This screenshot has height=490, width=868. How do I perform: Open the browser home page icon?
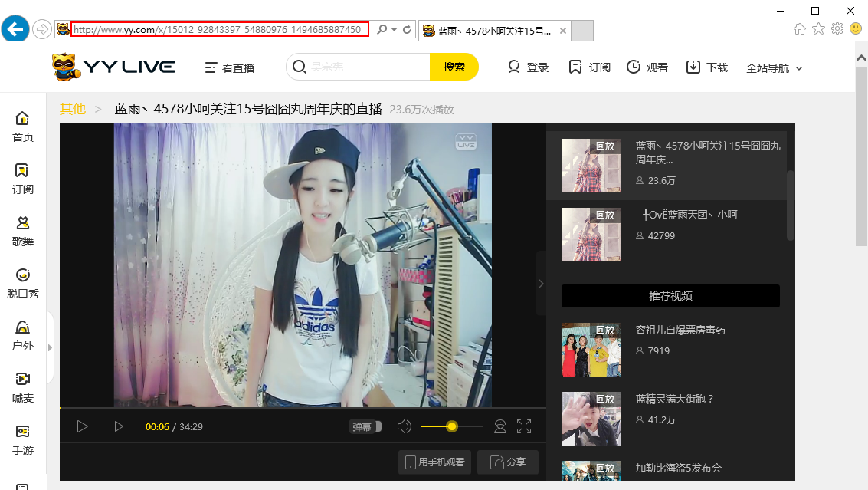[x=799, y=29]
